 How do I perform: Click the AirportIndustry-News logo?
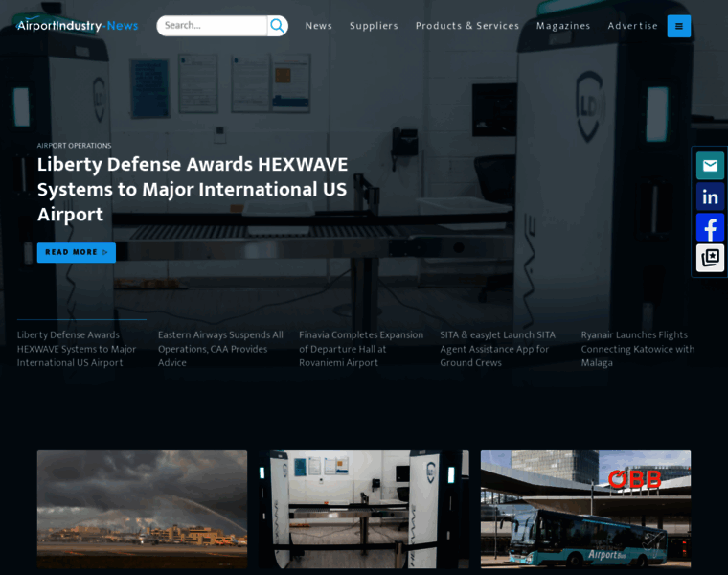pyautogui.click(x=77, y=25)
